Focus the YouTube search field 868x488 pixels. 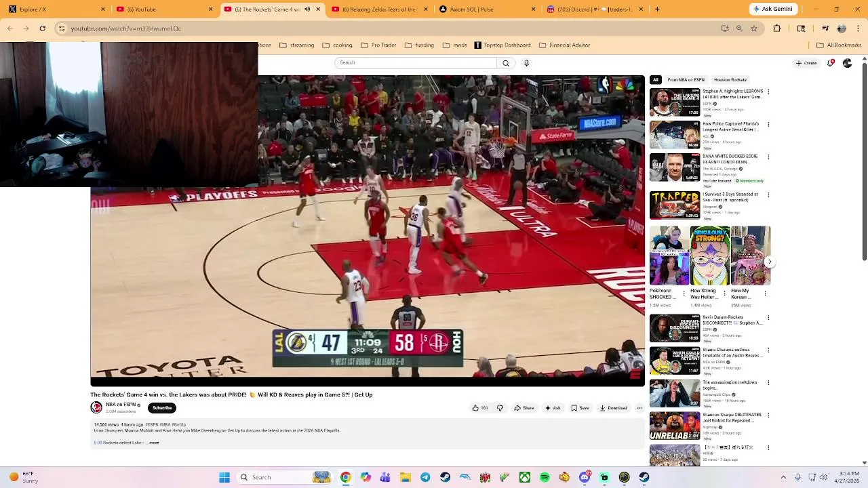coord(416,63)
